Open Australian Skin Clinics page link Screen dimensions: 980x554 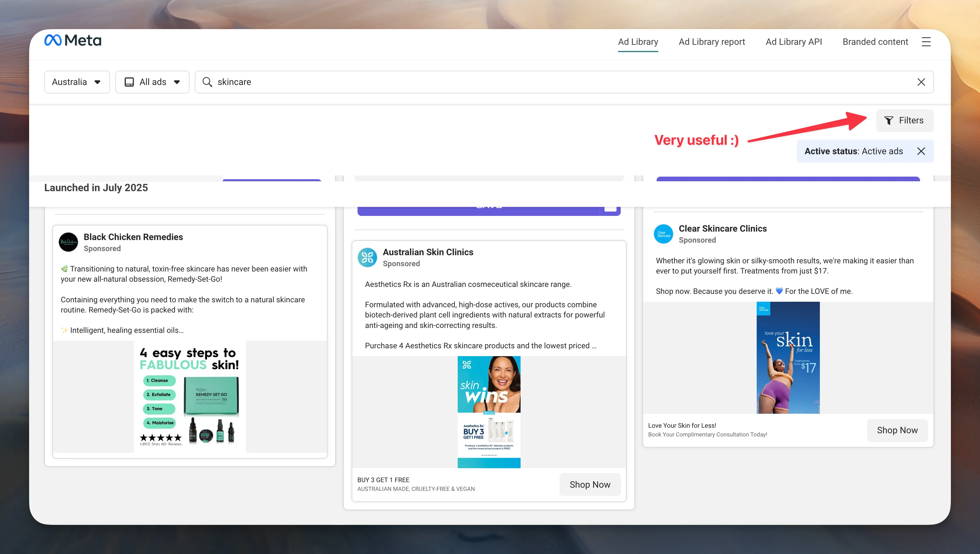pyautogui.click(x=428, y=252)
